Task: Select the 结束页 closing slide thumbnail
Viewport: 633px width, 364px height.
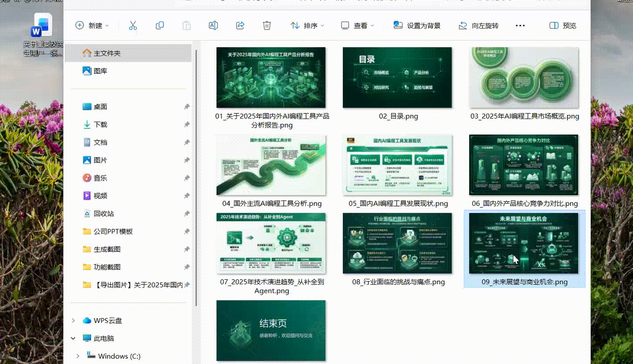Action: pos(271,331)
